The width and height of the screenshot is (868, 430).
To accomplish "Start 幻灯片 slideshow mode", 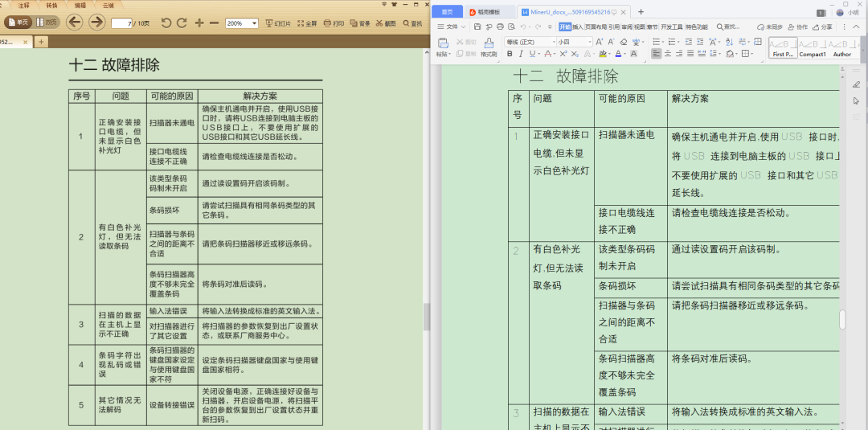I will (279, 23).
